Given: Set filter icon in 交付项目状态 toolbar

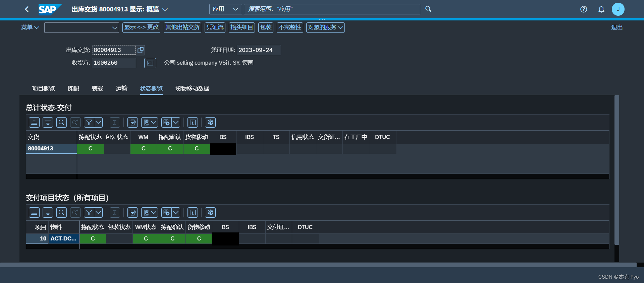Looking at the screenshot, I should click(89, 213).
